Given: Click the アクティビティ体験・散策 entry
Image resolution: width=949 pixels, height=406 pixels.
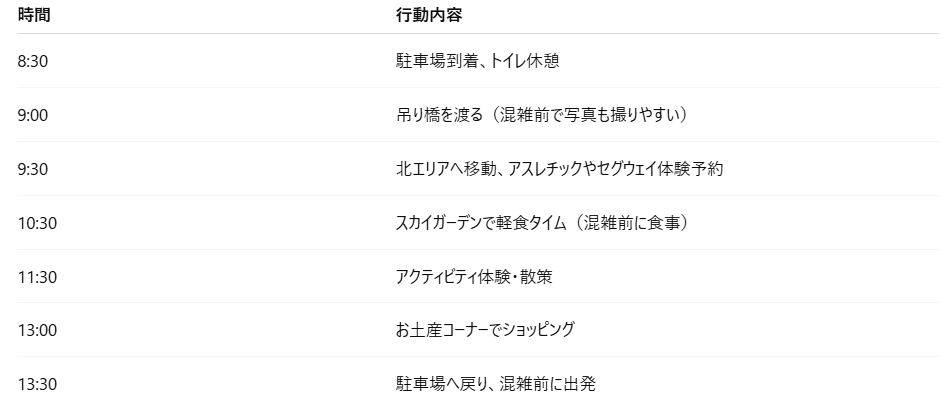Looking at the screenshot, I should point(474,277).
